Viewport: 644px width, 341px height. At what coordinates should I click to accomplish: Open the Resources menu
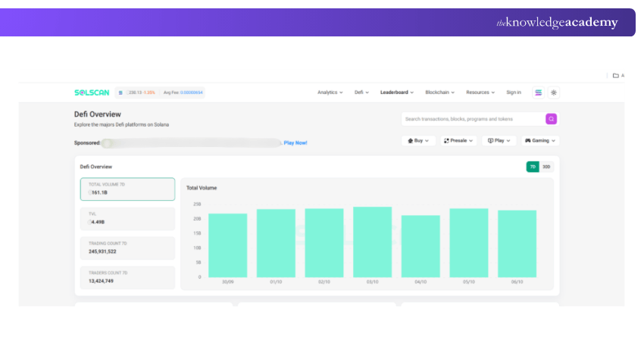click(480, 92)
